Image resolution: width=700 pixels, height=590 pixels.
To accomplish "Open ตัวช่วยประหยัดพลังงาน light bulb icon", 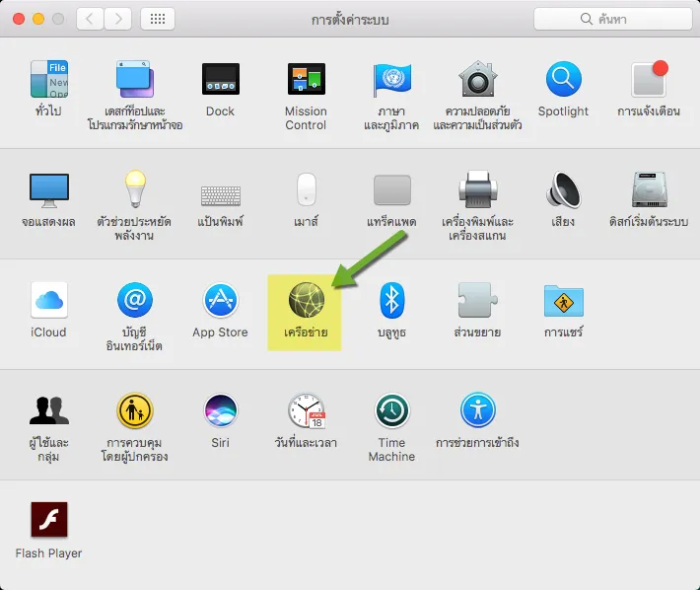I will coord(135,188).
